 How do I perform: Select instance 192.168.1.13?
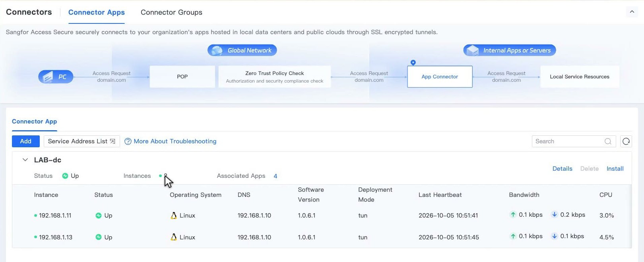click(x=56, y=237)
